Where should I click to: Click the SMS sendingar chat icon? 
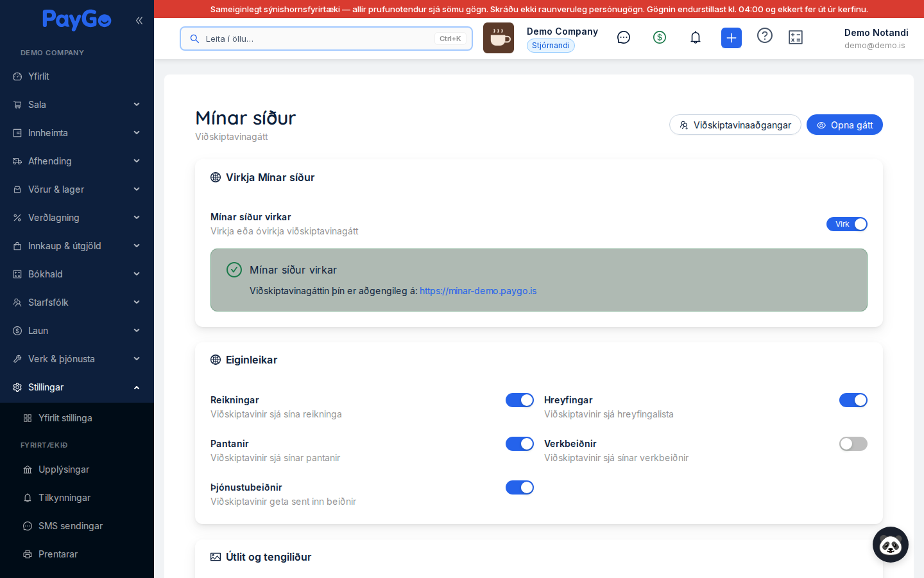pos(28,526)
